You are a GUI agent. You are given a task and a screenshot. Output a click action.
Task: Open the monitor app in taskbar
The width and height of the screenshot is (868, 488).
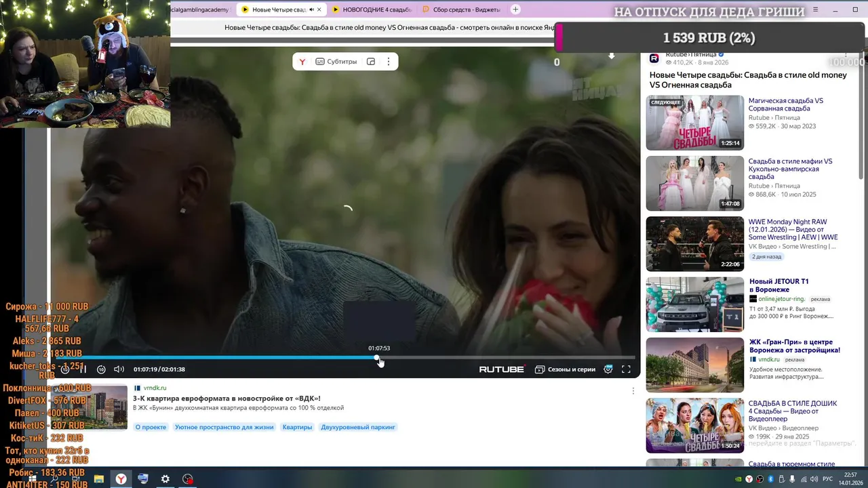(143, 479)
